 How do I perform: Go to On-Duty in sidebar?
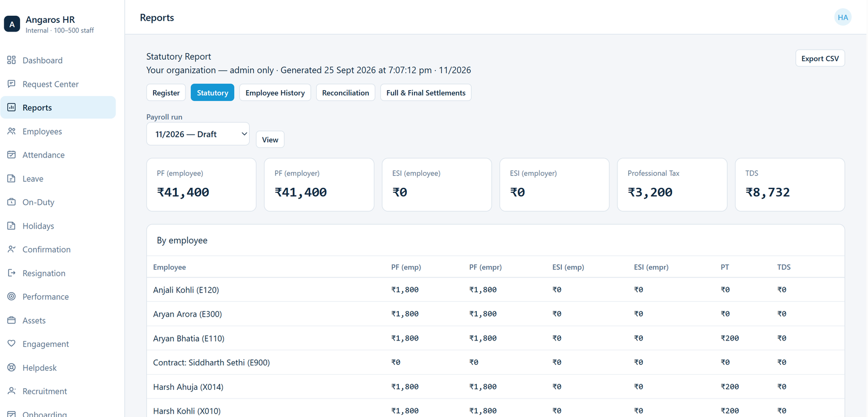[58, 202]
